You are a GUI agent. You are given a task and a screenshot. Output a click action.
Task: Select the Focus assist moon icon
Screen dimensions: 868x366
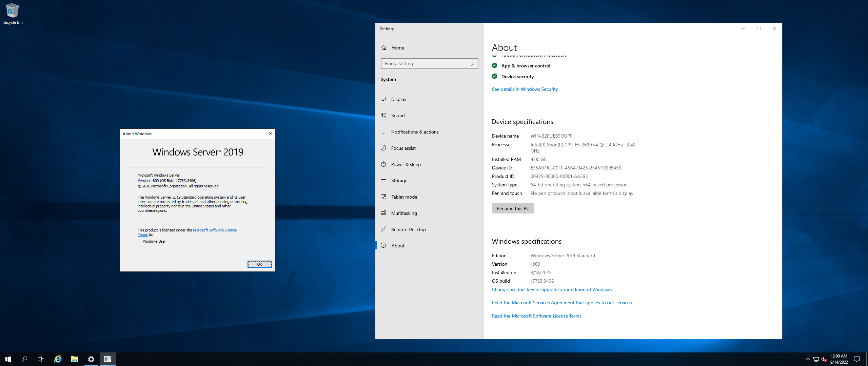click(383, 148)
